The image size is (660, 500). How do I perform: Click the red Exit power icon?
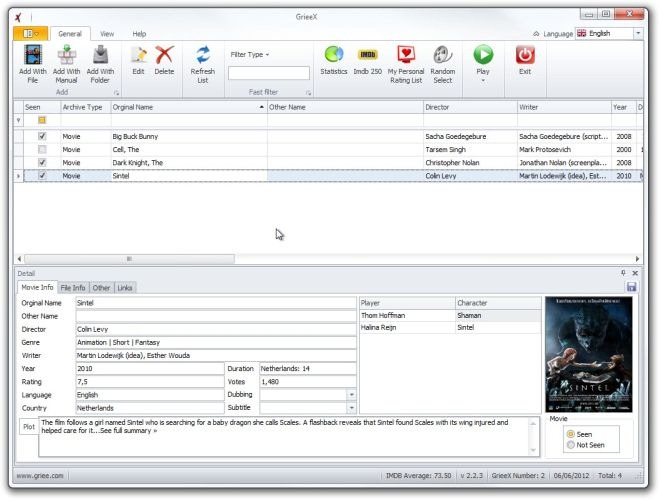point(525,55)
